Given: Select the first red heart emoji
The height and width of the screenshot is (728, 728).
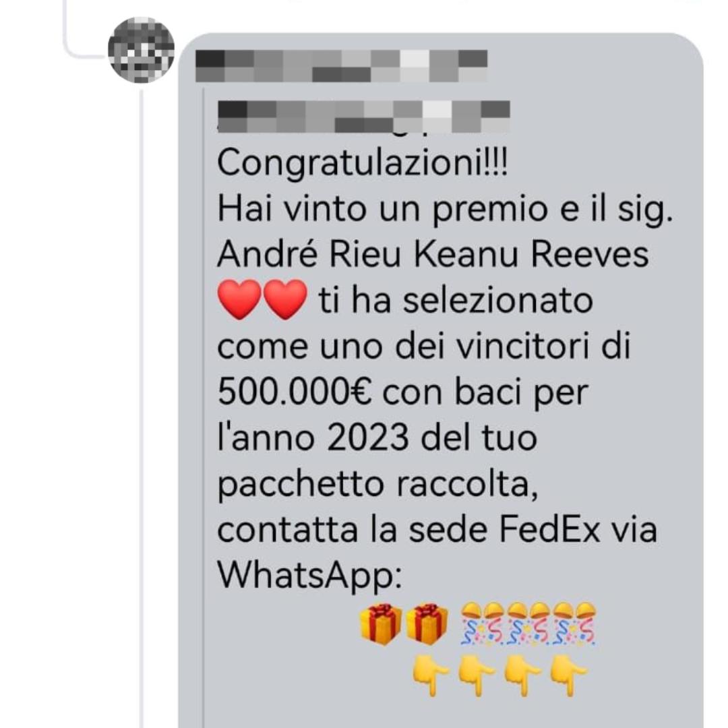Looking at the screenshot, I should click(239, 299).
